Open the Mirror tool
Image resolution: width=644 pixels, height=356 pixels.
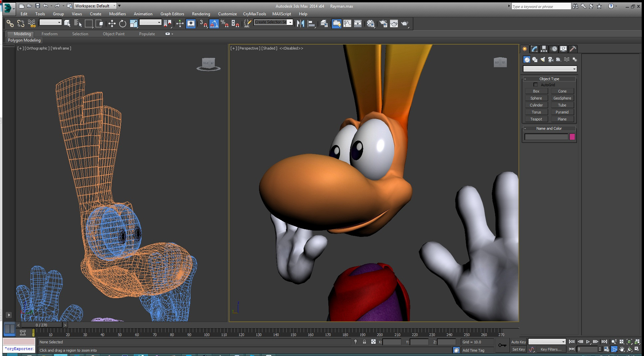point(300,23)
